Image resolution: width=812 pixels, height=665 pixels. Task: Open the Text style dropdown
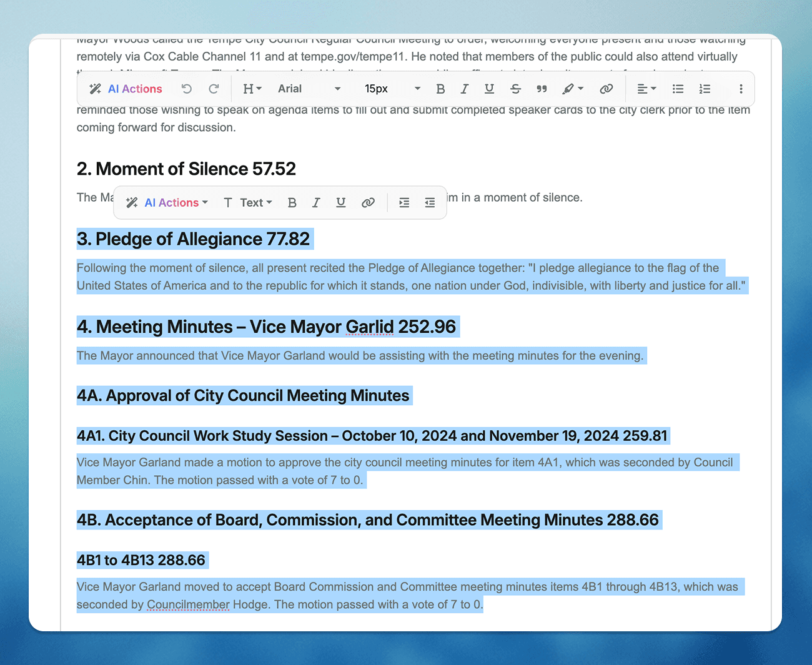tap(248, 202)
